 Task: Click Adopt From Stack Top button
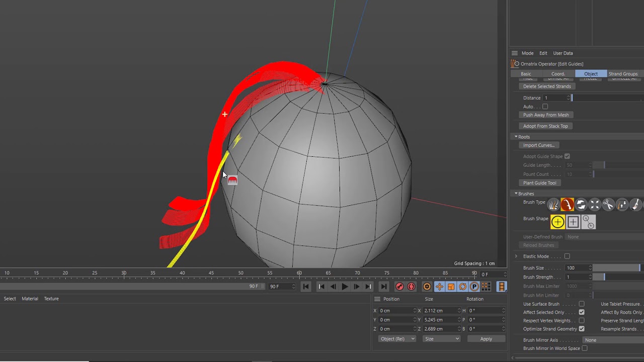(x=545, y=126)
